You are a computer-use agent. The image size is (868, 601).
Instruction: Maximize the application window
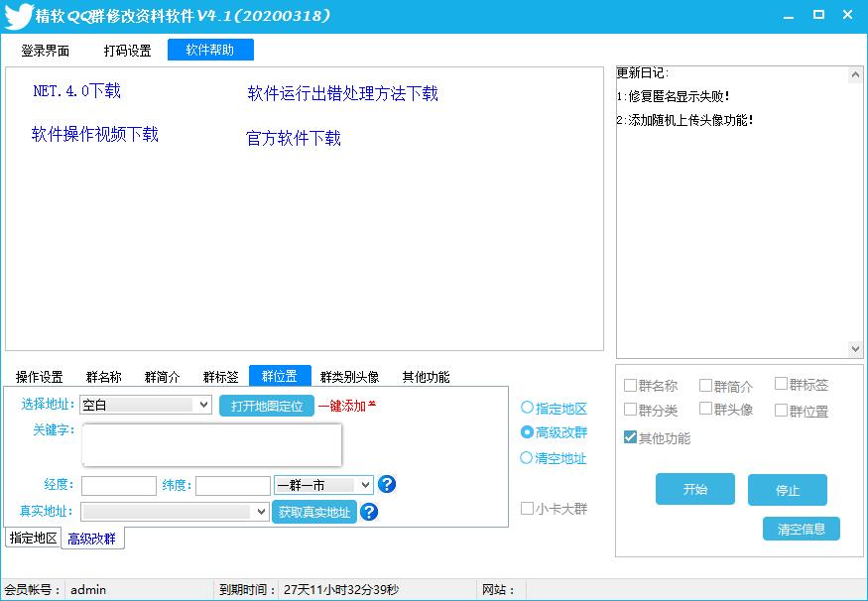coord(818,16)
